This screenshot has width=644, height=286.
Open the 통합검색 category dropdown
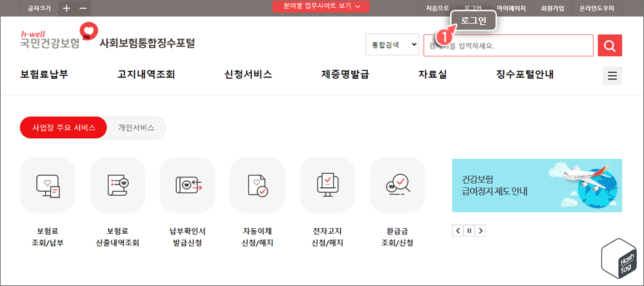point(392,44)
